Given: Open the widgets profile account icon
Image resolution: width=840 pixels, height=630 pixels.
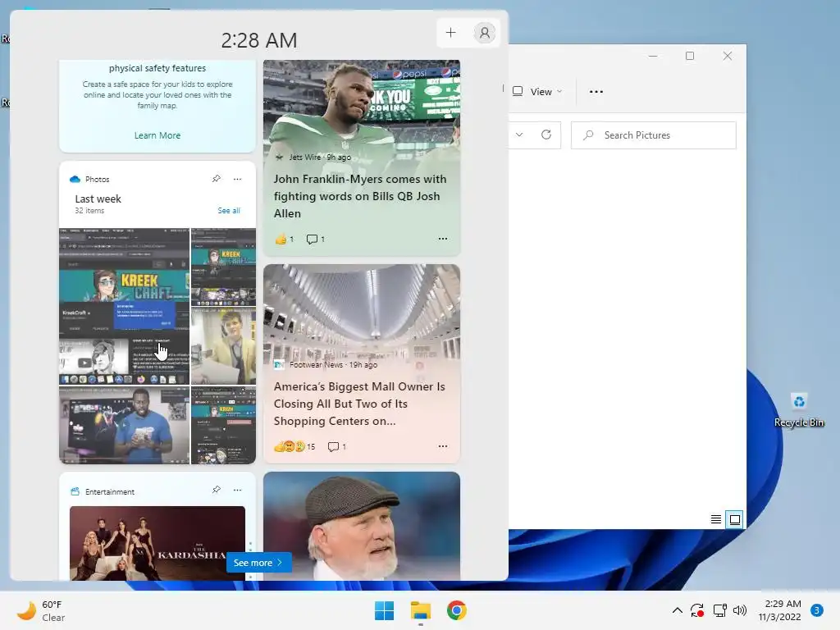Looking at the screenshot, I should [x=484, y=33].
